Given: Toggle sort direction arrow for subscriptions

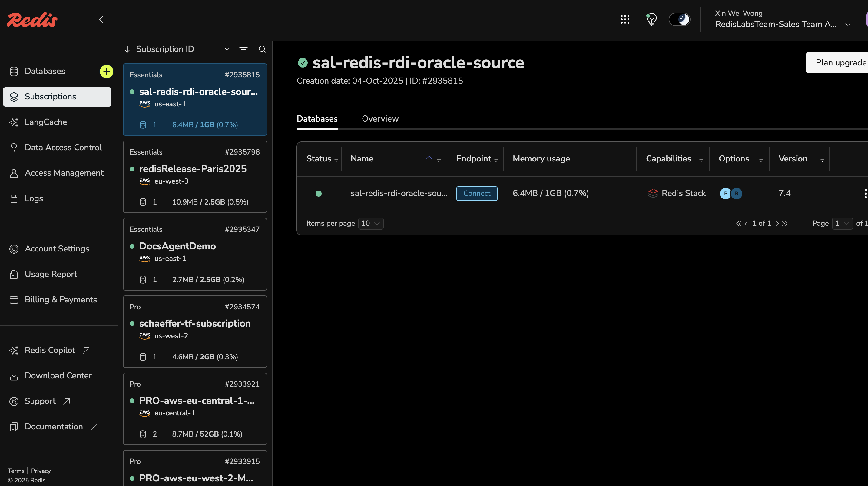Looking at the screenshot, I should coord(127,50).
